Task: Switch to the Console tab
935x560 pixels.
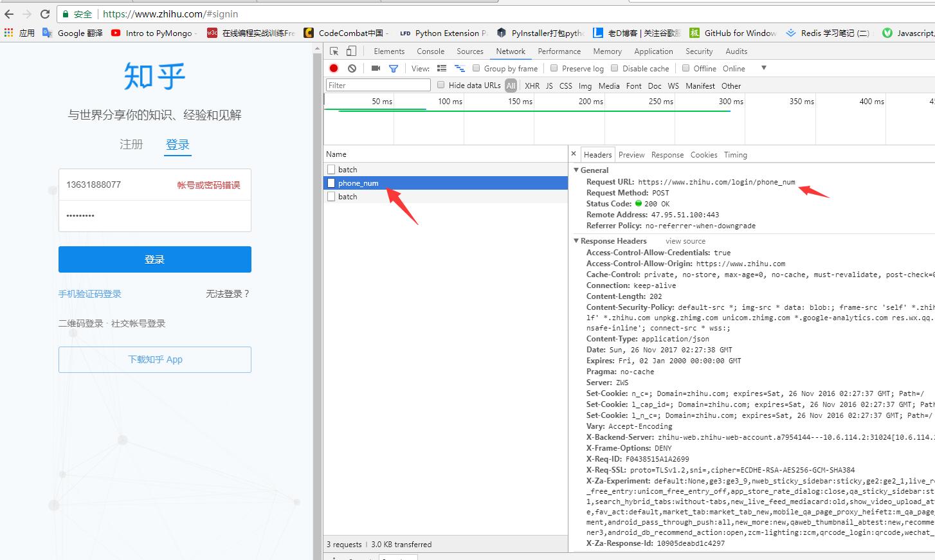Action: click(430, 51)
